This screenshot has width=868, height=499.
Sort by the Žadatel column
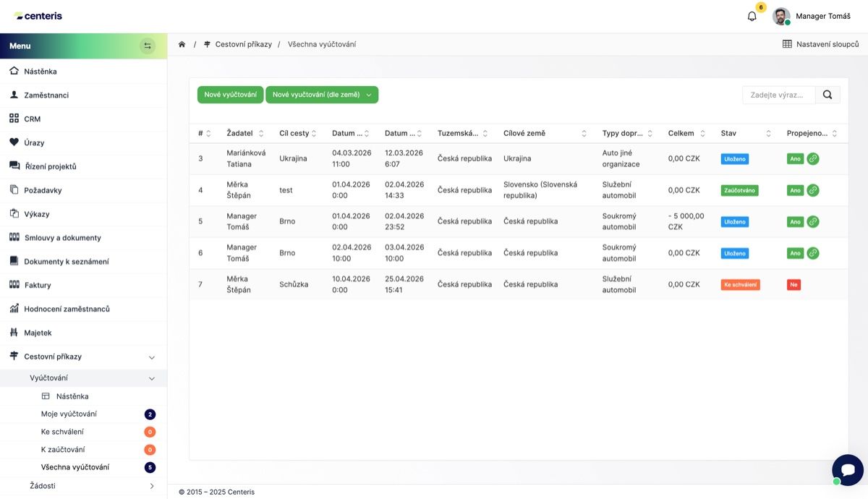(x=261, y=133)
